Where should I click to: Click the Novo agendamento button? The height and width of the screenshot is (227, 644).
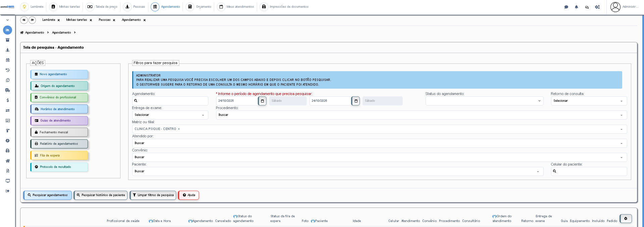pos(59,74)
